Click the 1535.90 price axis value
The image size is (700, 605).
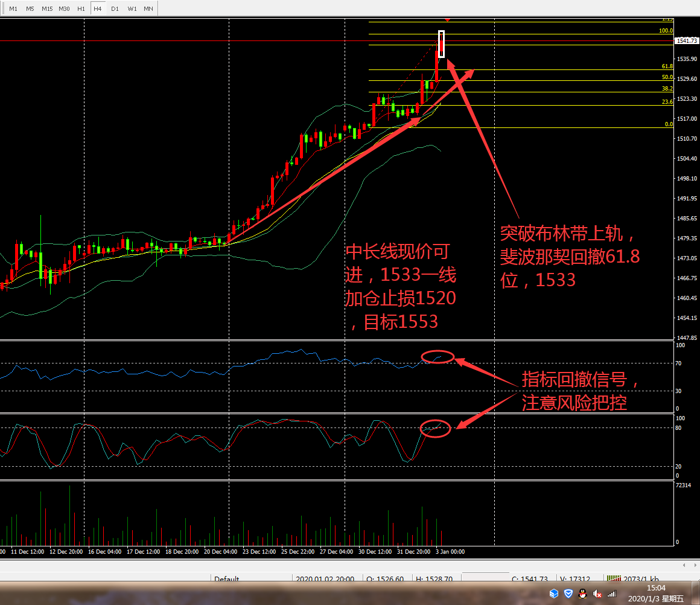pyautogui.click(x=687, y=59)
